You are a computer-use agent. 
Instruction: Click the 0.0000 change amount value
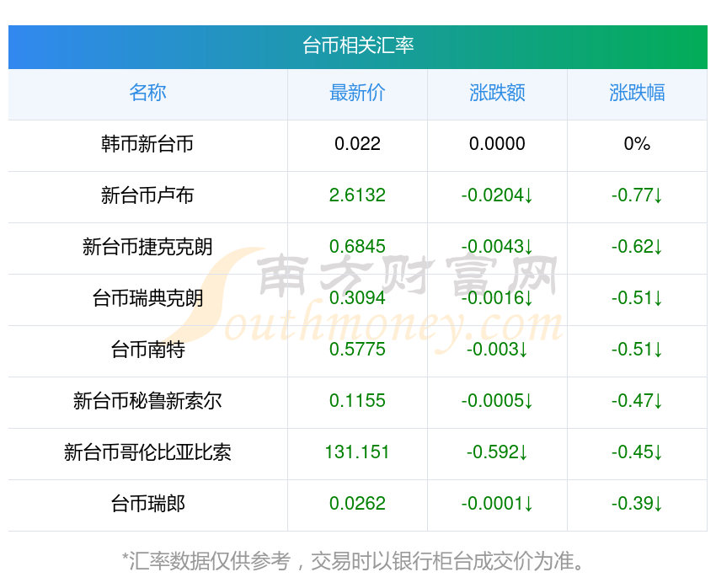click(x=497, y=144)
